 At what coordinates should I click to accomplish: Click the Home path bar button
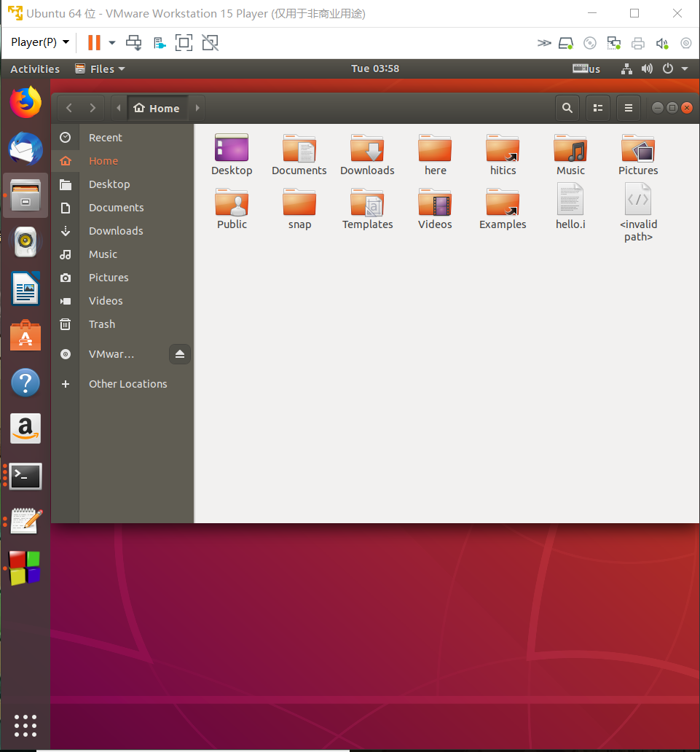pyautogui.click(x=157, y=108)
